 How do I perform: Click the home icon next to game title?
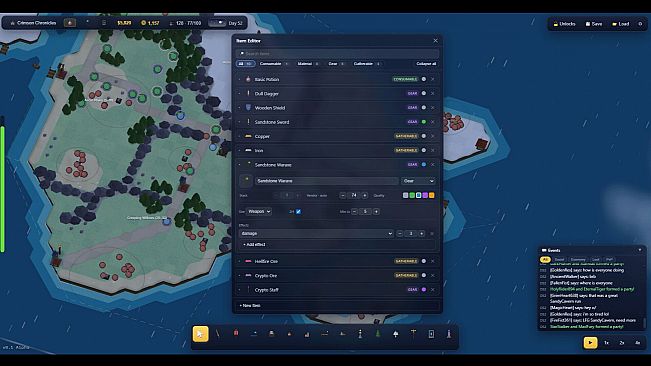12,23
